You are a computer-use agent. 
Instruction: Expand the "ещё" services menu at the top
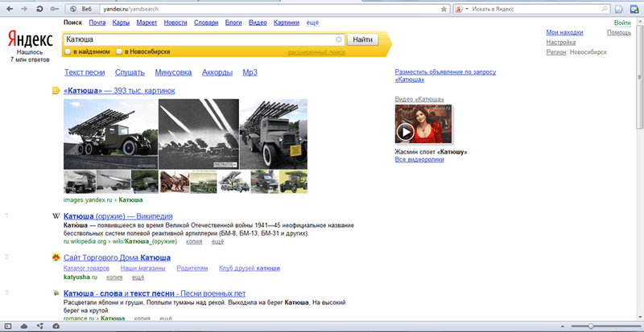pyautogui.click(x=312, y=23)
